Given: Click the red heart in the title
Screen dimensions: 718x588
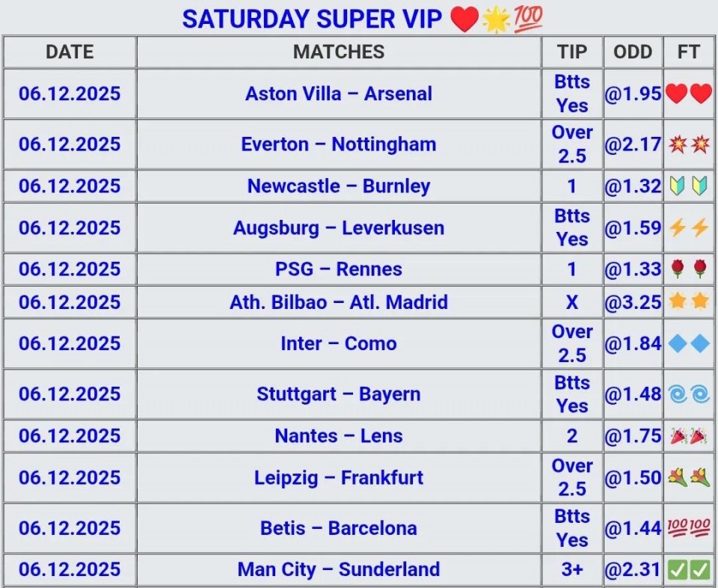Looking at the screenshot, I should 464,19.
